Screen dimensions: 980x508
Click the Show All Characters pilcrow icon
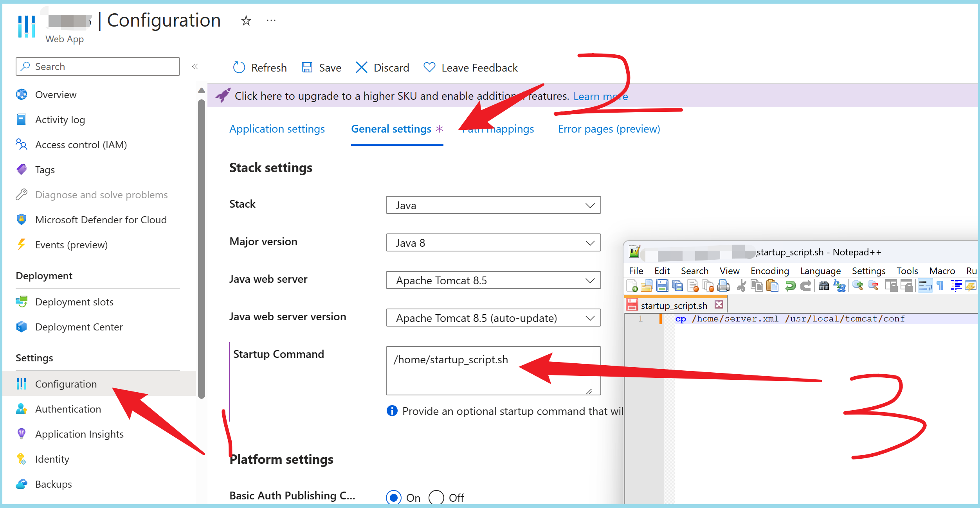point(940,286)
